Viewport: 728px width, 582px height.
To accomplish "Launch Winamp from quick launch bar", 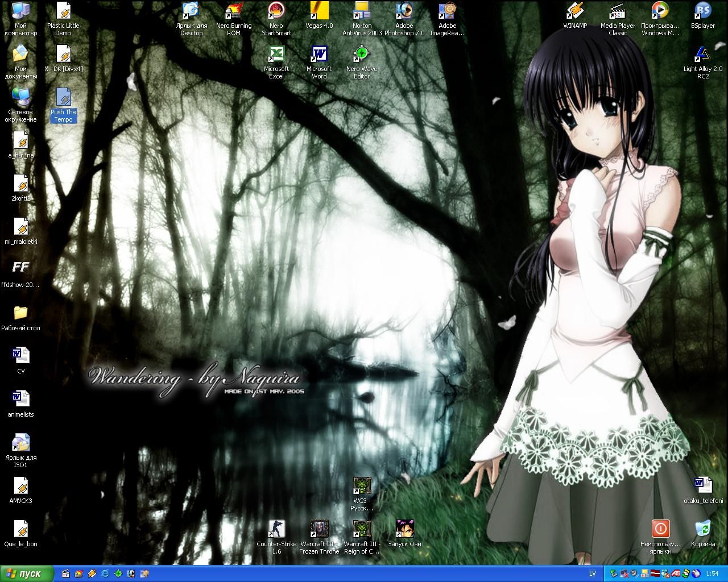I will [x=92, y=573].
